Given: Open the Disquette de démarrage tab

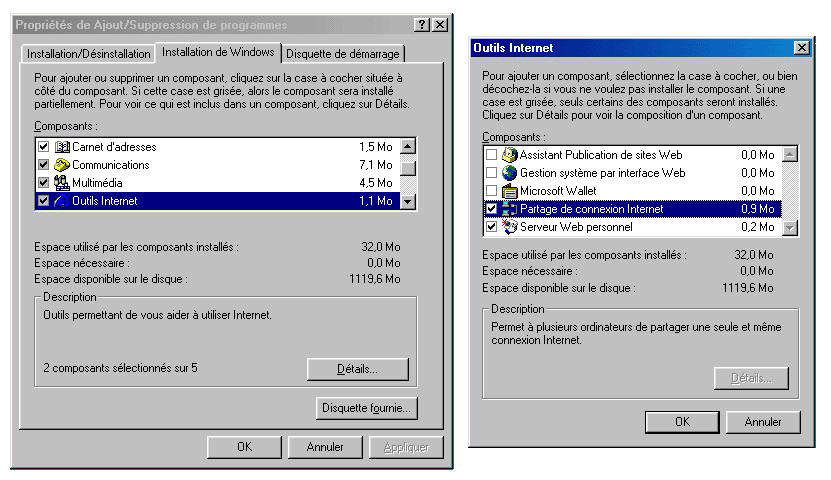Looking at the screenshot, I should pos(343,54).
